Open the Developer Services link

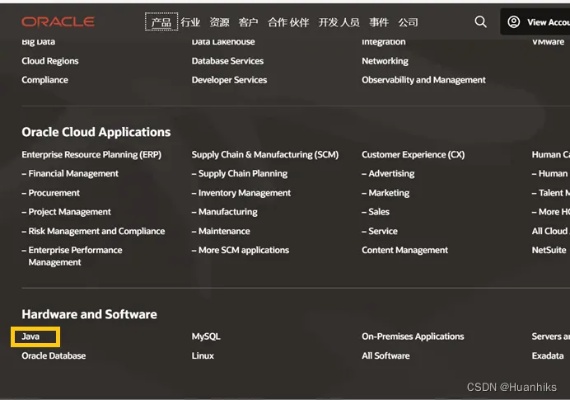point(229,80)
